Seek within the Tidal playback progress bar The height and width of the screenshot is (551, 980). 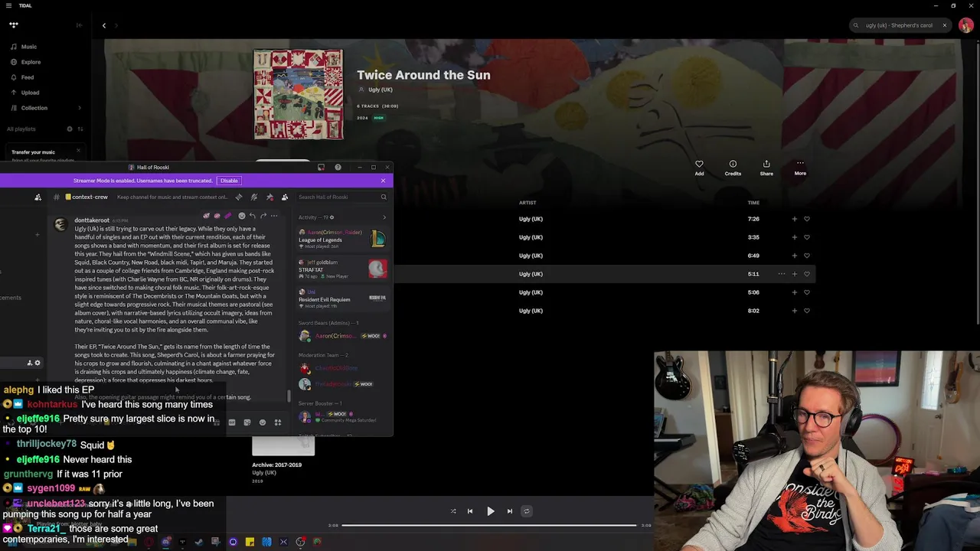point(488,526)
